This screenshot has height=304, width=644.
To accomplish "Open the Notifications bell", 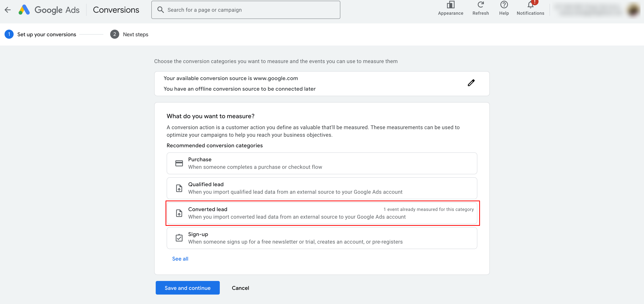I will click(530, 8).
